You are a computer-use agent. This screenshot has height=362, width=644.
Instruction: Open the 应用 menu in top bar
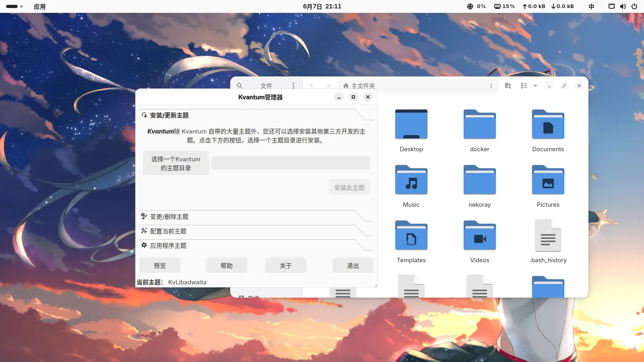[x=39, y=6]
